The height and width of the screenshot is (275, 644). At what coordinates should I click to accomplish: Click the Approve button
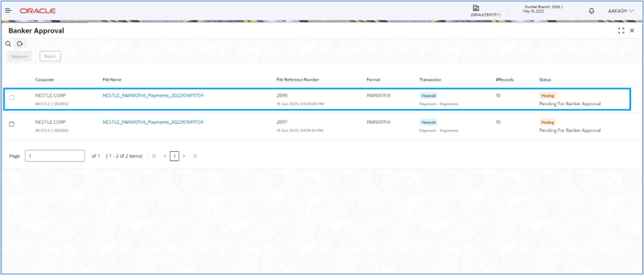(20, 56)
